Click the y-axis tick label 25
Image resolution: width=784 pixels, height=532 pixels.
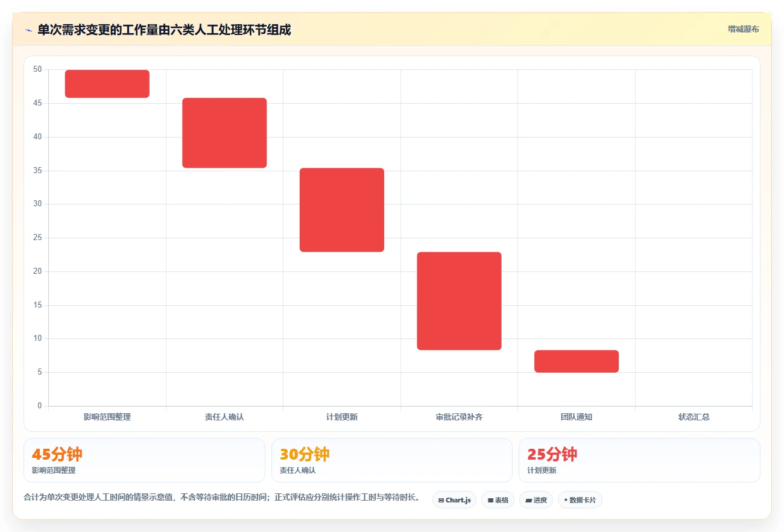37,238
